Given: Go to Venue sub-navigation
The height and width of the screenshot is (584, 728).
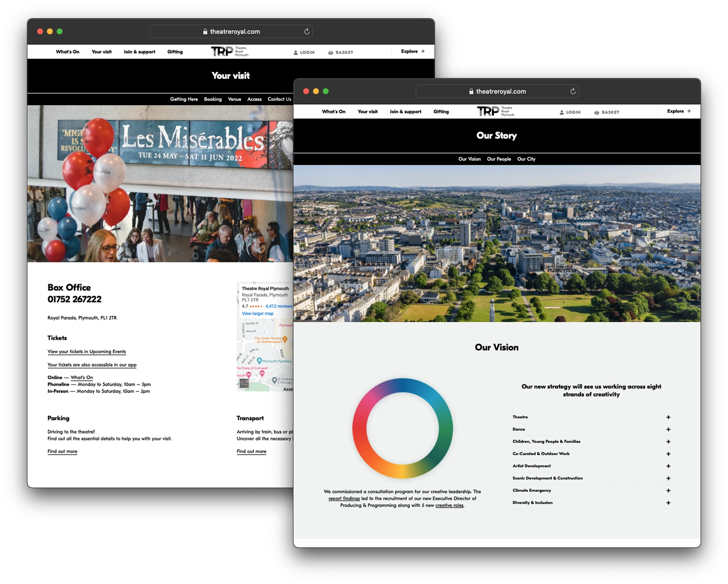Looking at the screenshot, I should click(234, 99).
